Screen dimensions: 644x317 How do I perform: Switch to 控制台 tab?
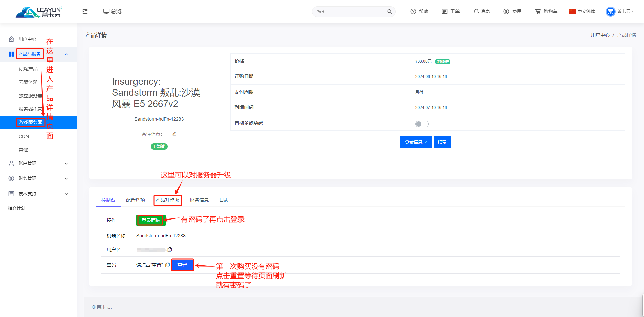click(108, 200)
